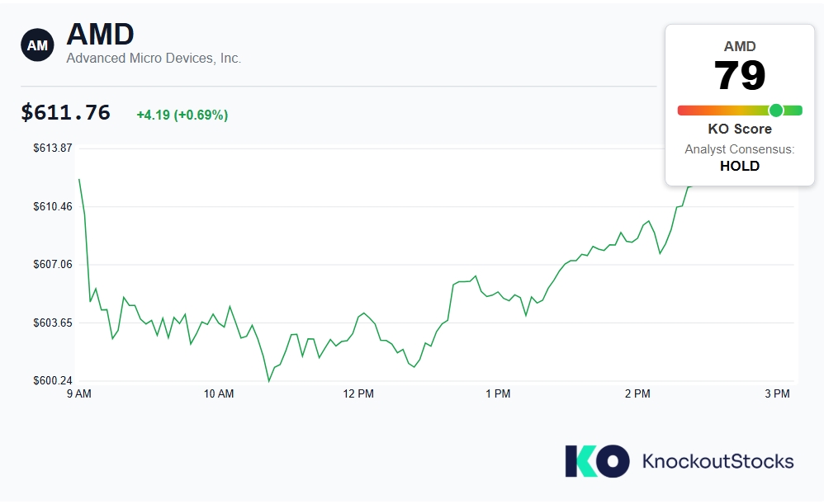
Task: Click the $600.24 y-axis label
Action: 53,380
